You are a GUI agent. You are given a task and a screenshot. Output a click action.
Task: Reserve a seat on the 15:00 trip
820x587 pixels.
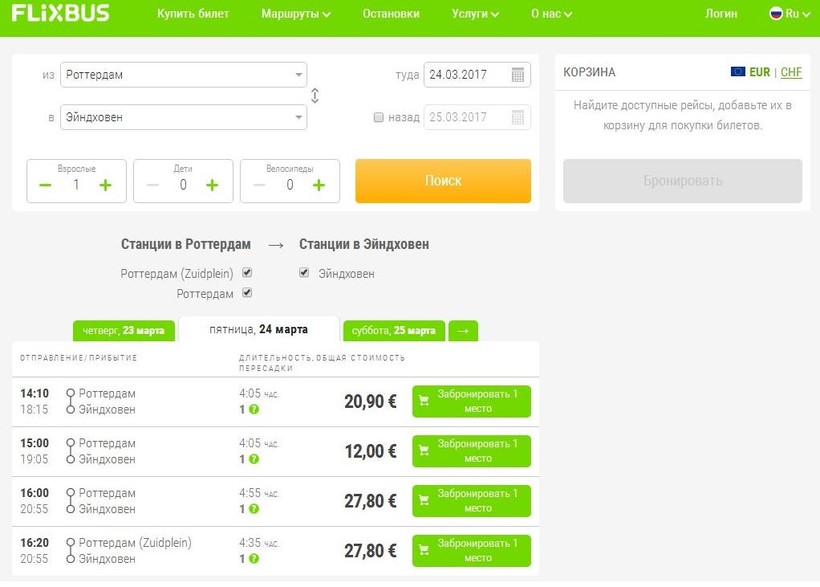pyautogui.click(x=471, y=451)
